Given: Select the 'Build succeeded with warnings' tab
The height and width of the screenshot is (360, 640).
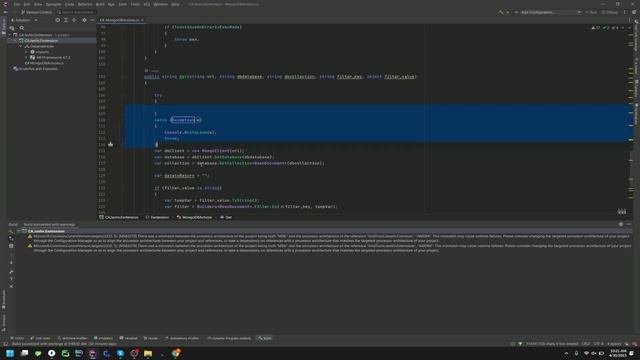Looking at the screenshot, I should (49, 224).
